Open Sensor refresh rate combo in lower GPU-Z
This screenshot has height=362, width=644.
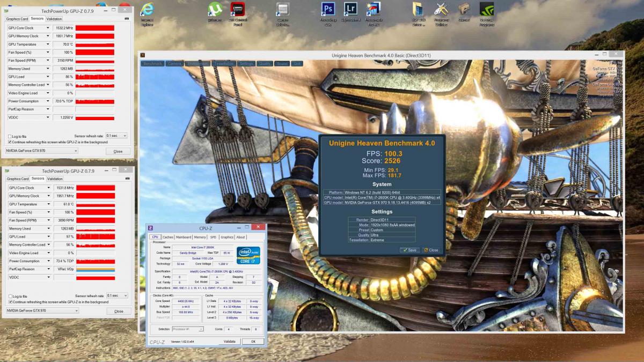coord(117,295)
